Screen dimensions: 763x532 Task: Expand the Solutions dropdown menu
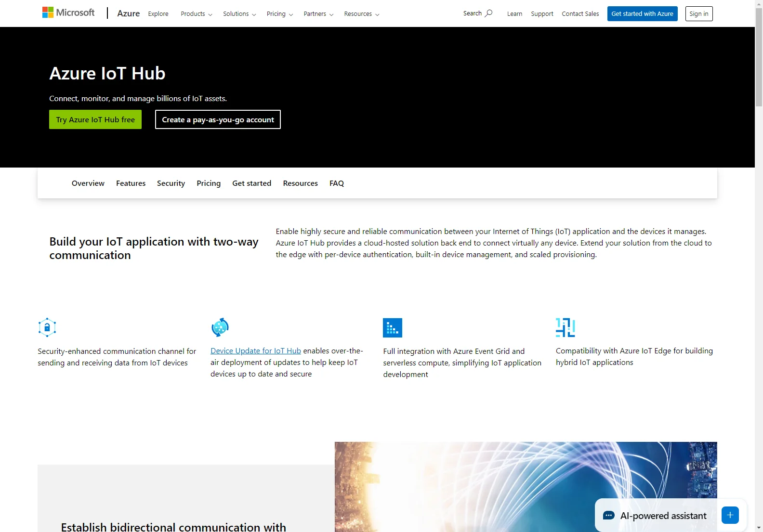click(x=239, y=14)
